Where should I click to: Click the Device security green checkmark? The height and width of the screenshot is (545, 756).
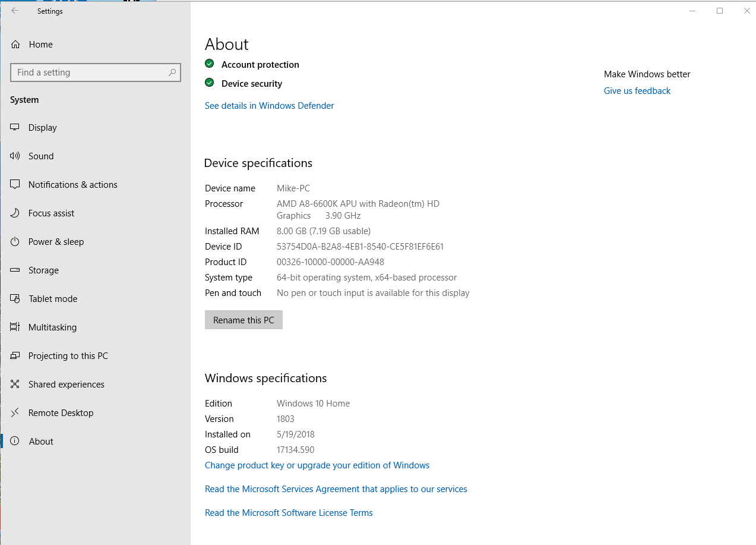[210, 83]
